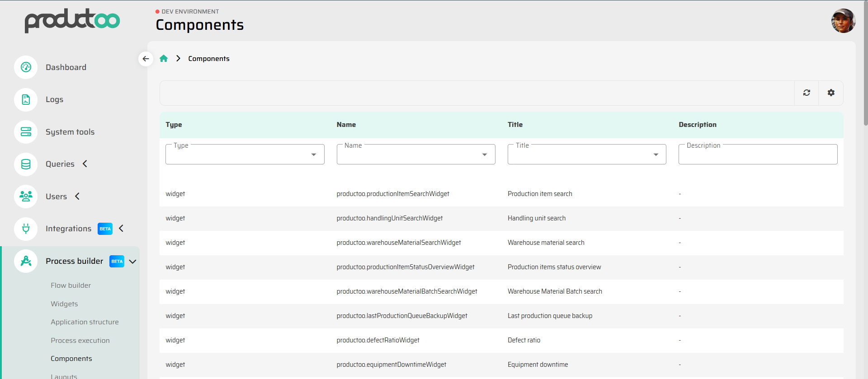Click the System tools server icon
The height and width of the screenshot is (379, 868).
pos(26,132)
